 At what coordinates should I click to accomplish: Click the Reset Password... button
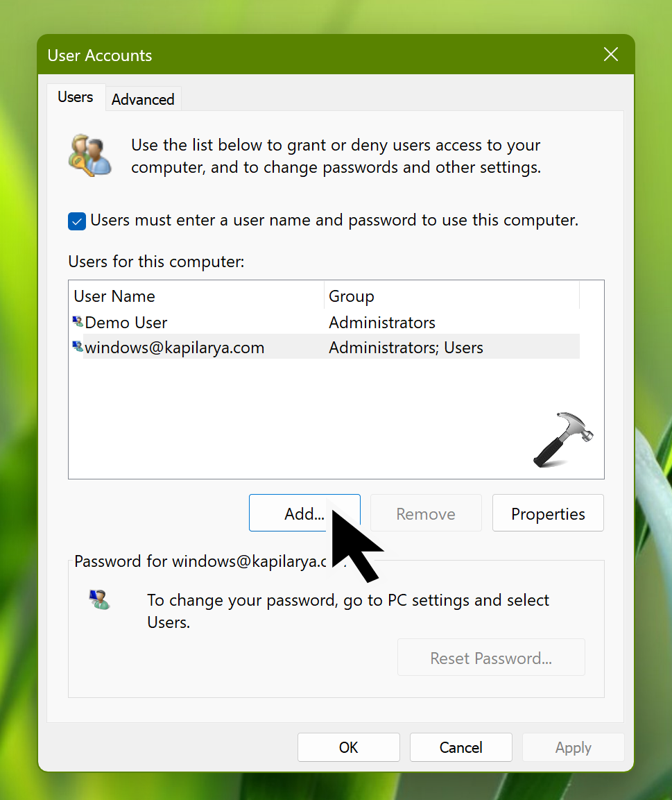point(491,658)
